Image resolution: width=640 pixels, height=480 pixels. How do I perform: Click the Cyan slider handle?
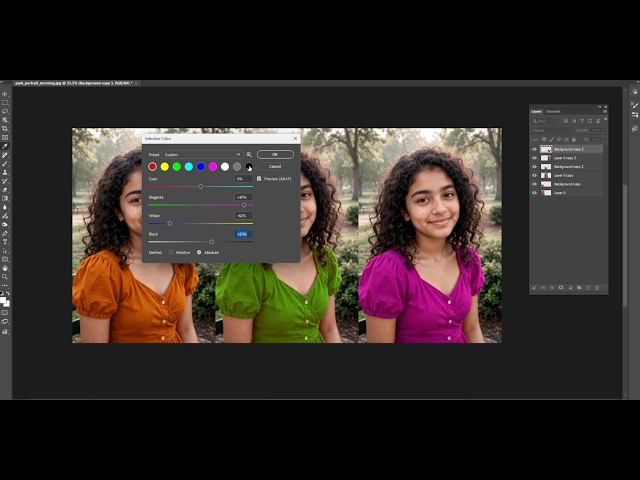tap(200, 187)
